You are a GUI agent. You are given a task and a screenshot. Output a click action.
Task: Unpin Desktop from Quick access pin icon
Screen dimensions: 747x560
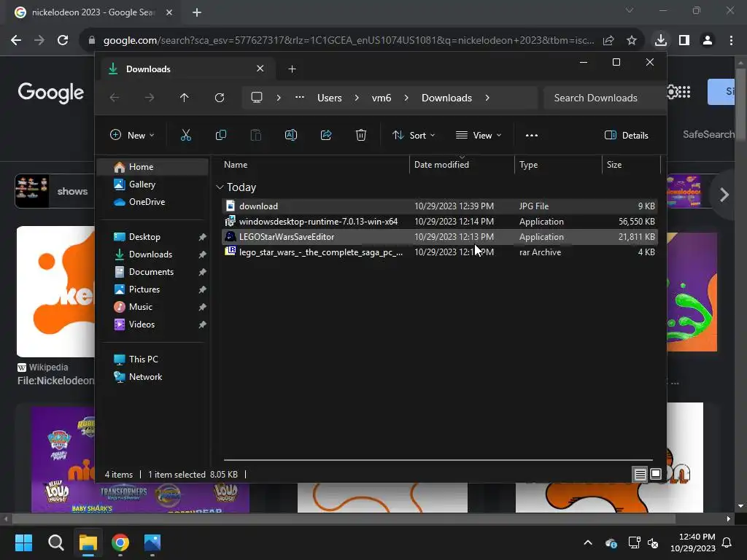(x=203, y=237)
